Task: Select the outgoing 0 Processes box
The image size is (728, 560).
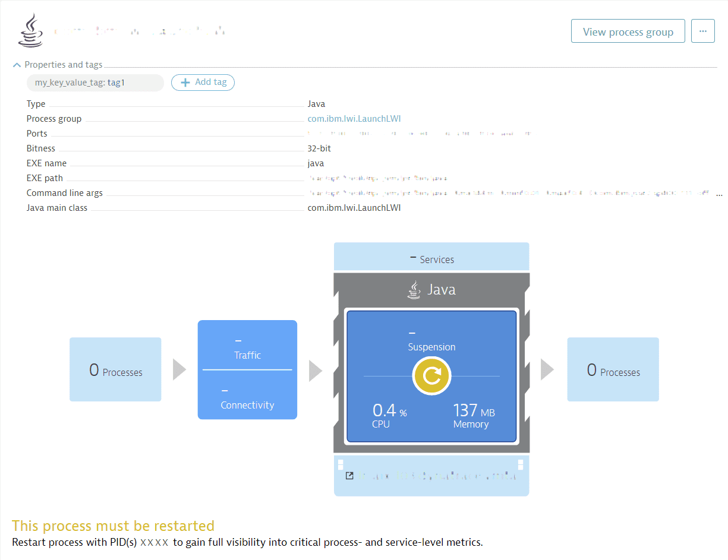Action: coord(613,369)
